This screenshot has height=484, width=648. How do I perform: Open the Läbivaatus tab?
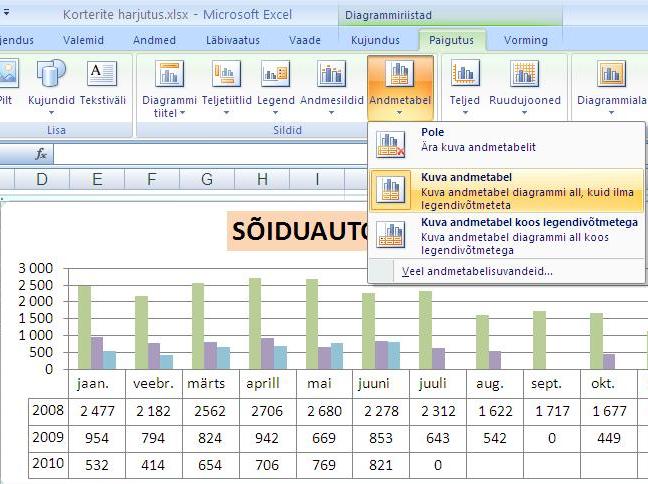[233, 40]
